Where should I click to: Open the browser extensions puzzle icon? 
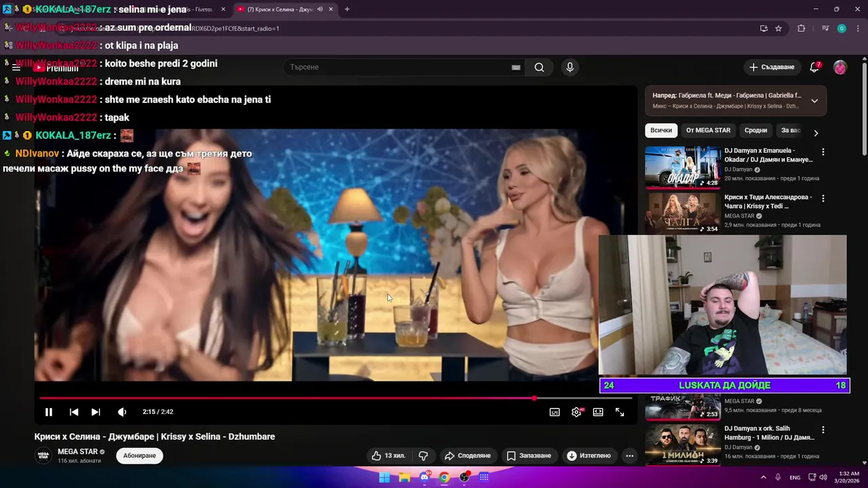click(802, 28)
